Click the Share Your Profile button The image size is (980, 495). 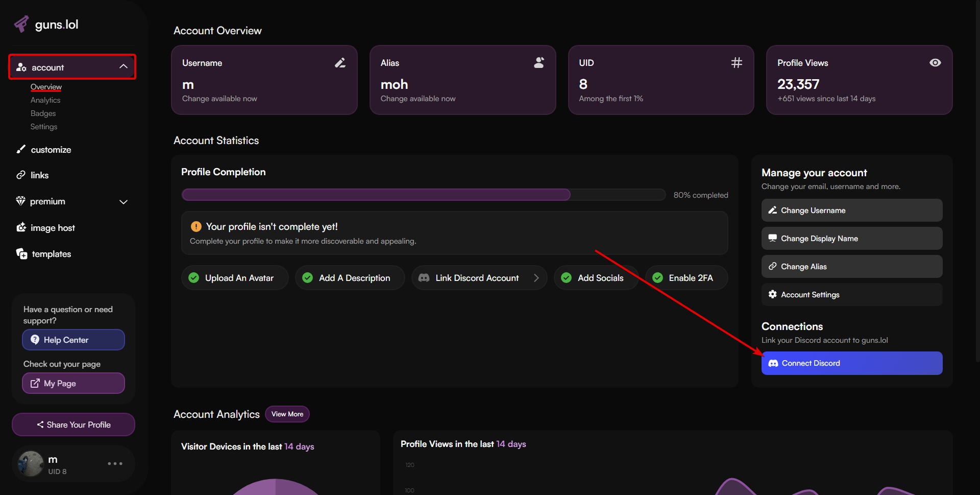[73, 425]
